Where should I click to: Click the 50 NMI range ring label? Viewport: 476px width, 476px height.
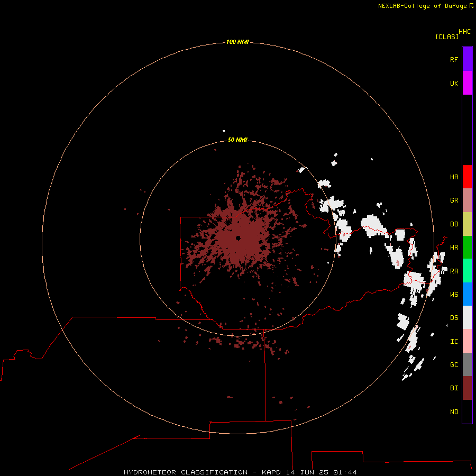(x=237, y=140)
